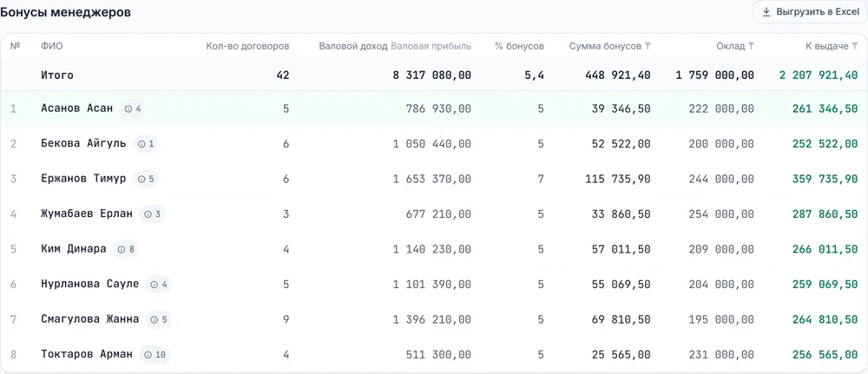Open info badge 5 beside Ержанов Тимур
Screen dimensions: 868x374
(x=146, y=180)
